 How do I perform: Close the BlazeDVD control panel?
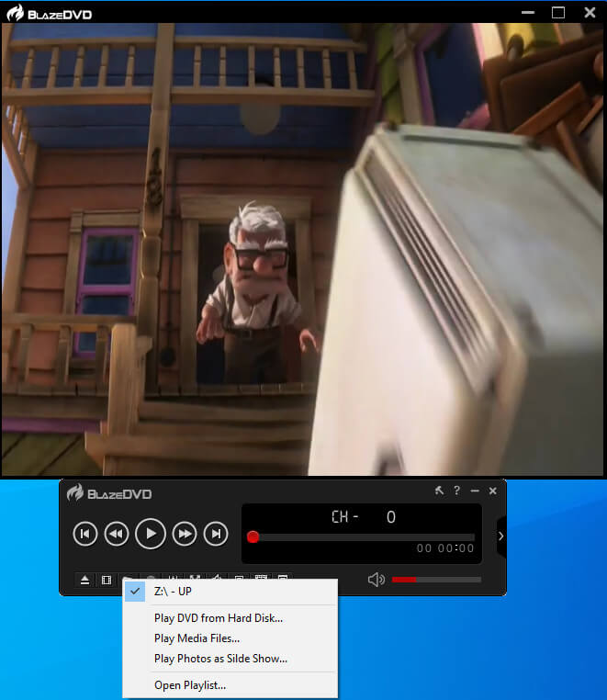click(x=493, y=491)
